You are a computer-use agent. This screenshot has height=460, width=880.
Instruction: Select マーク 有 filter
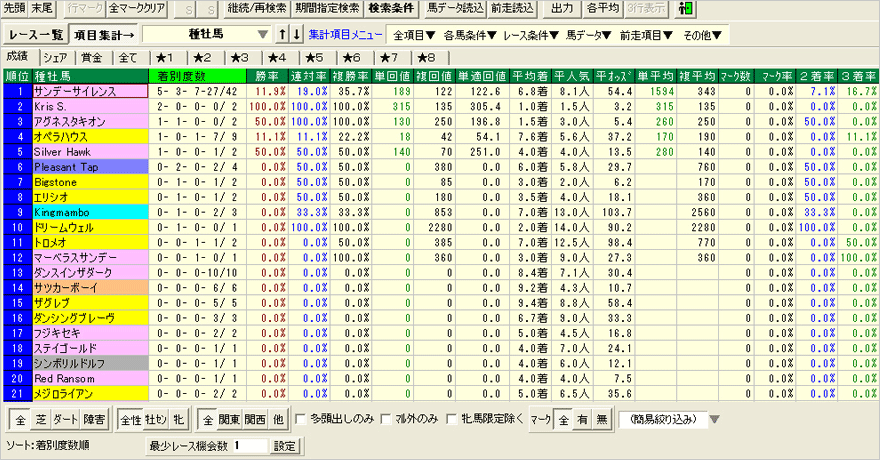coord(583,420)
